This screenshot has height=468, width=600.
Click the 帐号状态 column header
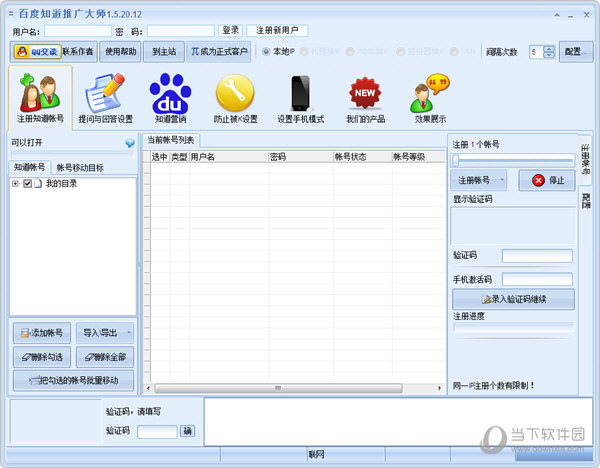coord(363,157)
